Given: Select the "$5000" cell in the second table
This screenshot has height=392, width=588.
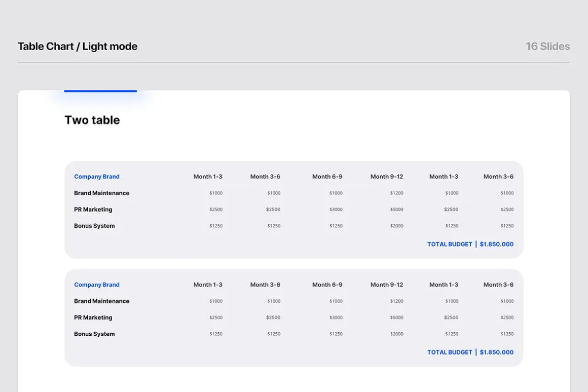Looking at the screenshot, I should click(397, 318).
